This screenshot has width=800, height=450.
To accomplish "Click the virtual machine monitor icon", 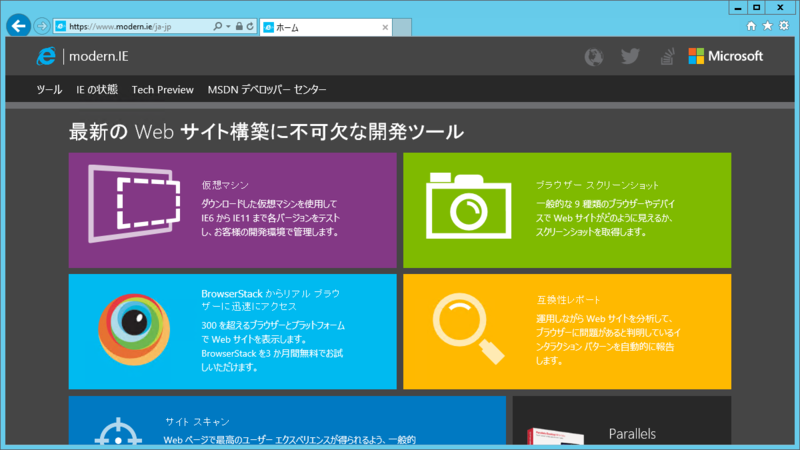I will [134, 203].
